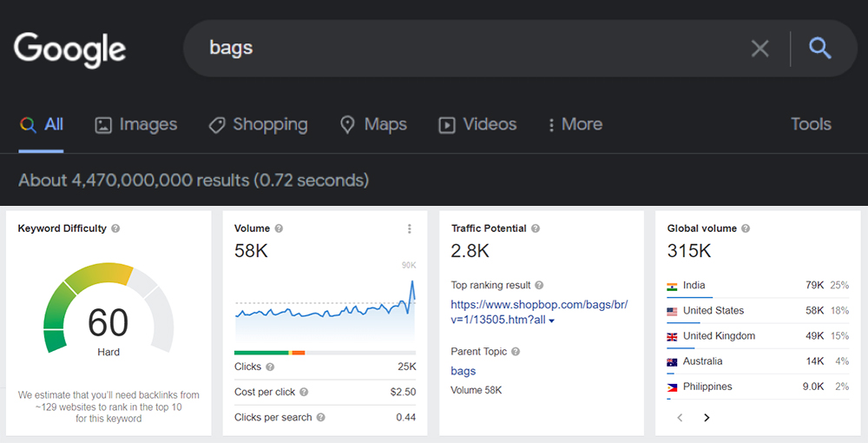Click United Kingdom's 49K volume figure
This screenshot has height=443, width=868.
click(814, 336)
